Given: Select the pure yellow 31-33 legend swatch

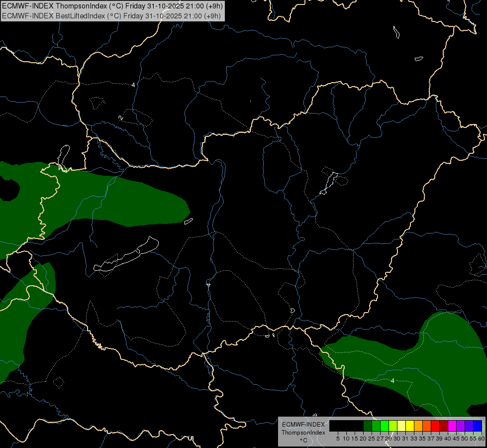Looking at the screenshot, I should pyautogui.click(x=410, y=426).
